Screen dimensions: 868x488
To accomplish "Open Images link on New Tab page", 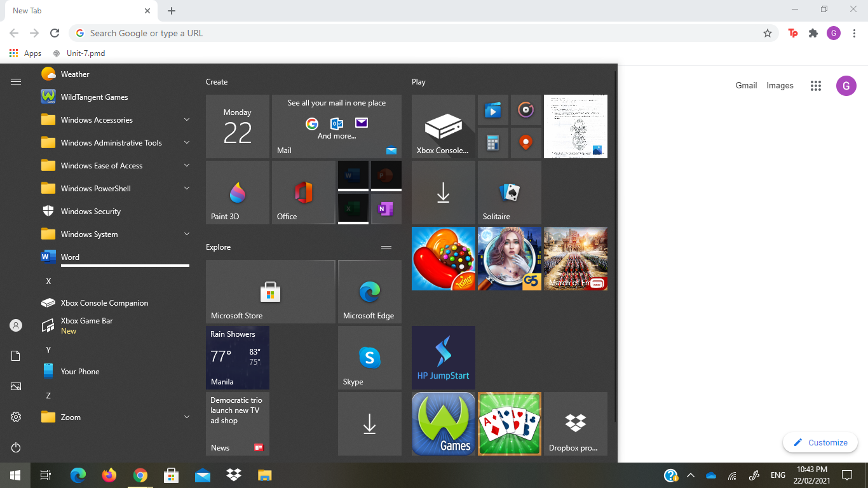I will (780, 86).
